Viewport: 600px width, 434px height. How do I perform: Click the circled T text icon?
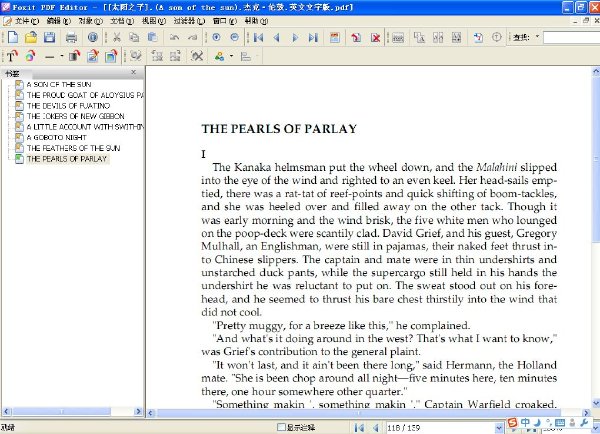coord(496,37)
